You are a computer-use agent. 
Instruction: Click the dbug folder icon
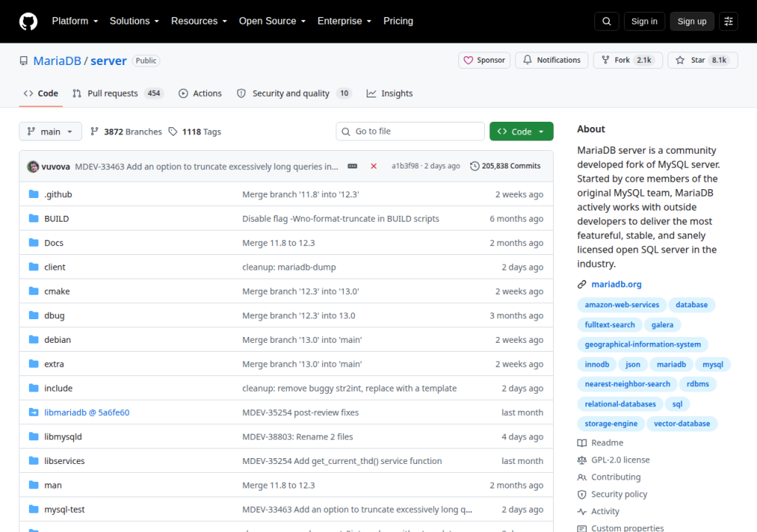(33, 316)
